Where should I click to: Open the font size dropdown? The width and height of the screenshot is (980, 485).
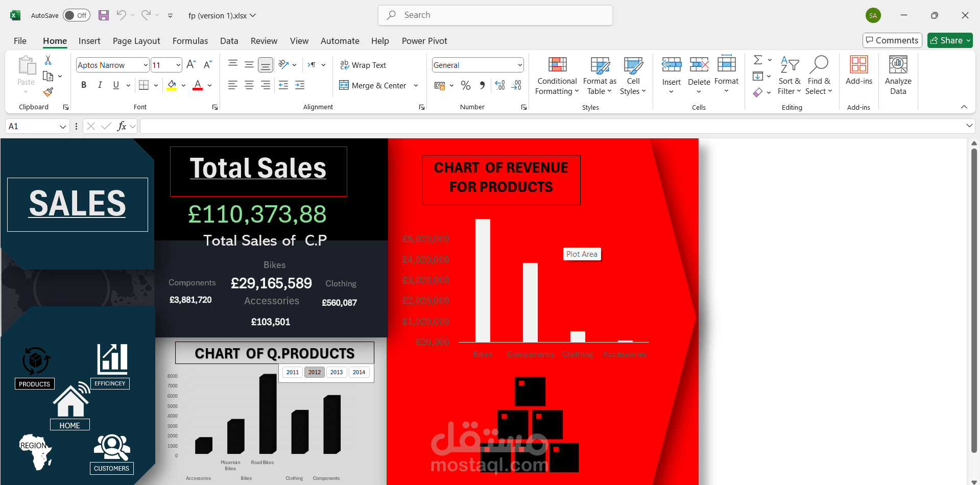tap(178, 65)
